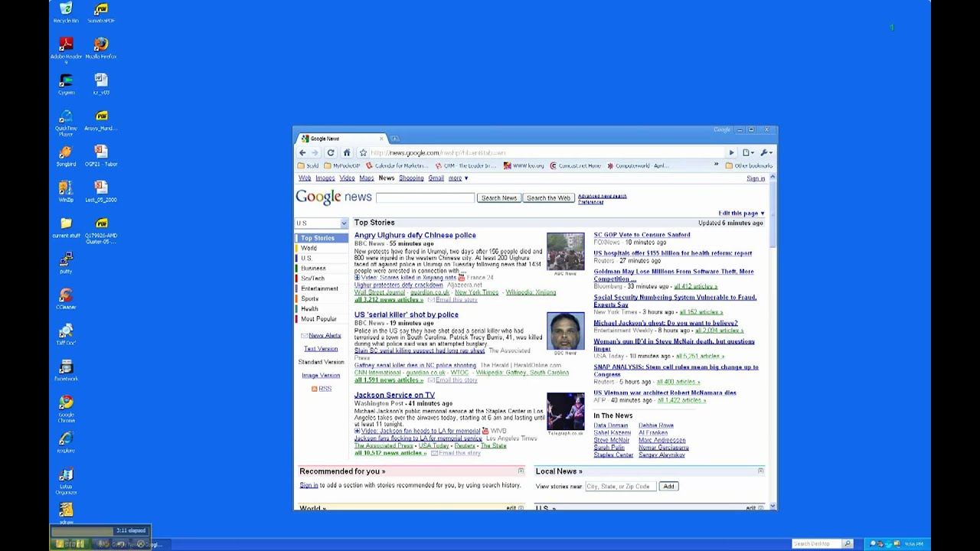Open the MyPocketXP bookmark folder
The width and height of the screenshot is (980, 551).
[x=342, y=165]
